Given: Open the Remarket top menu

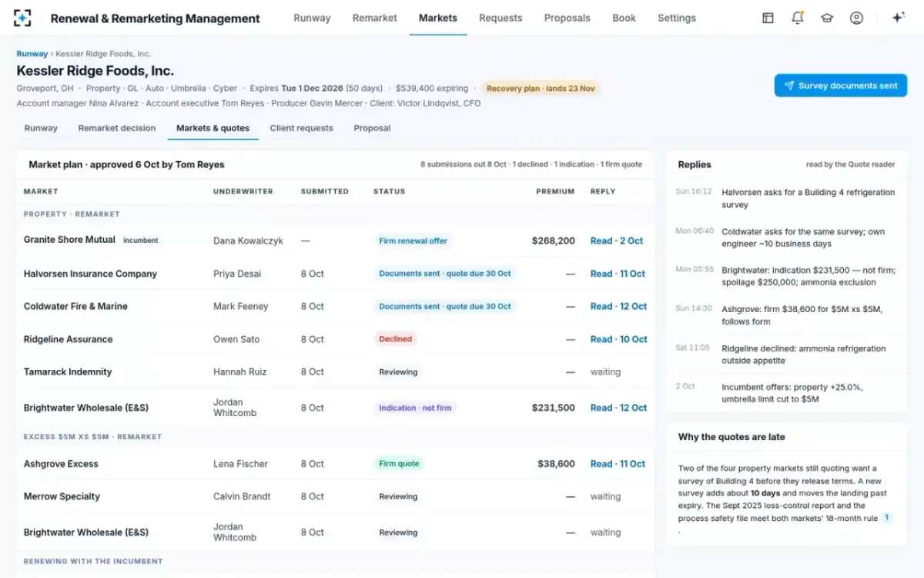Looking at the screenshot, I should 375,18.
